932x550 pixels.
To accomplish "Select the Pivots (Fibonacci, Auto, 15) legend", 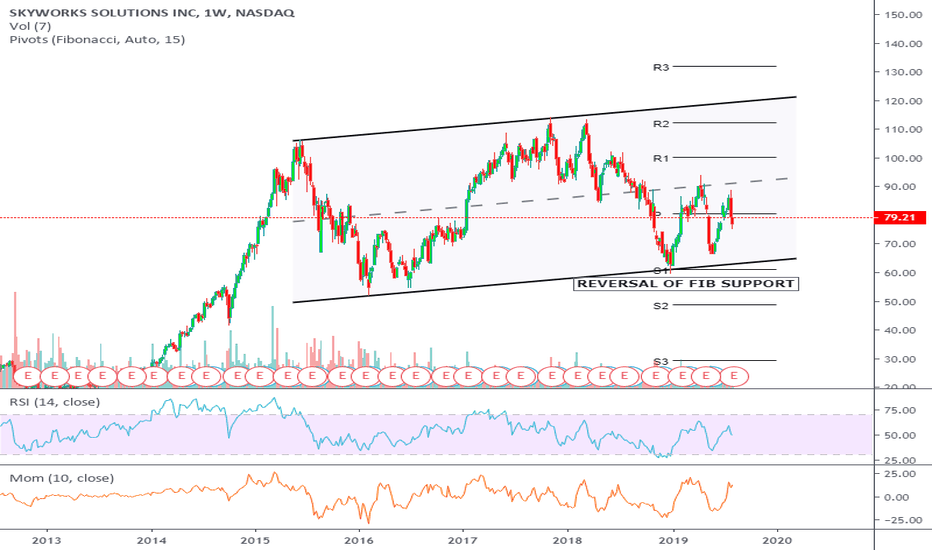I will pos(97,40).
